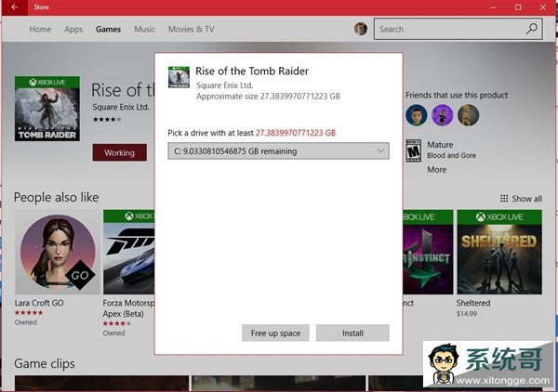
Task: Switch to the Apps tab
Action: (73, 29)
